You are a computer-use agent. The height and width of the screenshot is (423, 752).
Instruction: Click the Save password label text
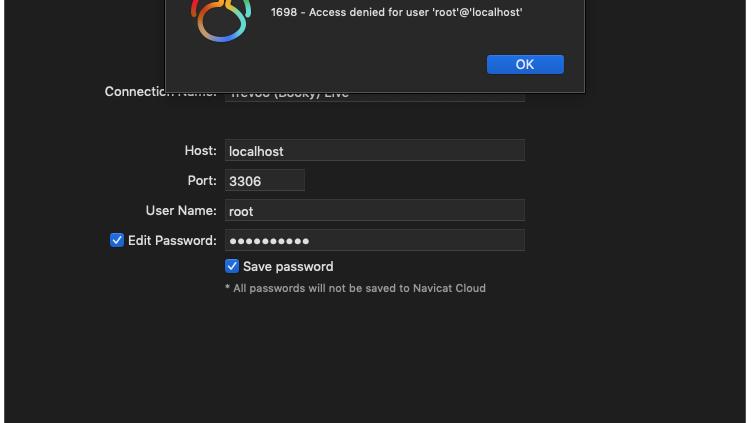point(288,267)
